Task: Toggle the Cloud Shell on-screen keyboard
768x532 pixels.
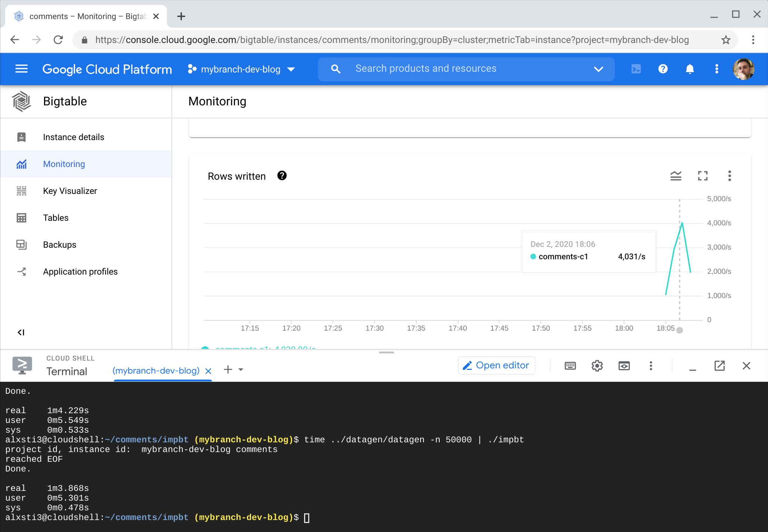Action: pyautogui.click(x=570, y=366)
